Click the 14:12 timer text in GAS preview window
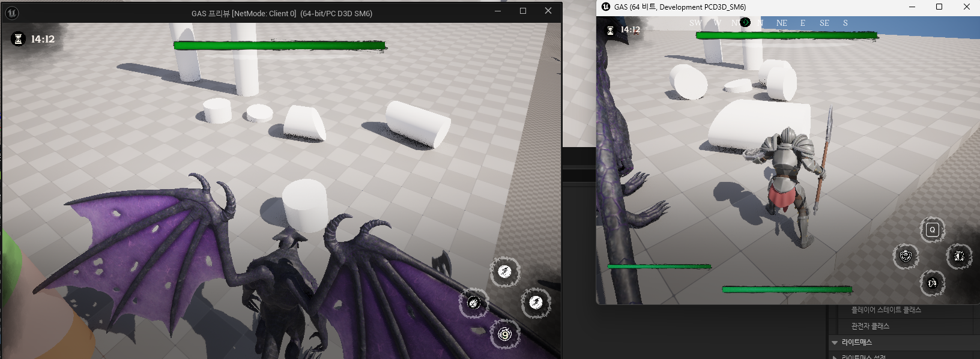 (43, 39)
